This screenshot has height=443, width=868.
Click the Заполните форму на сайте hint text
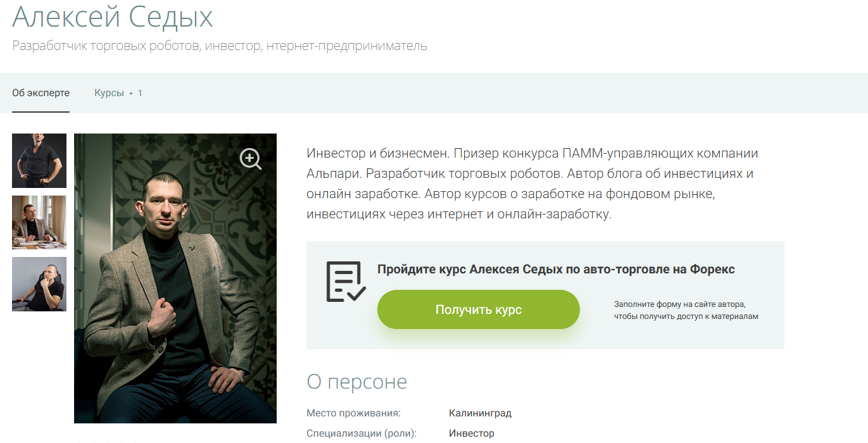coord(686,310)
